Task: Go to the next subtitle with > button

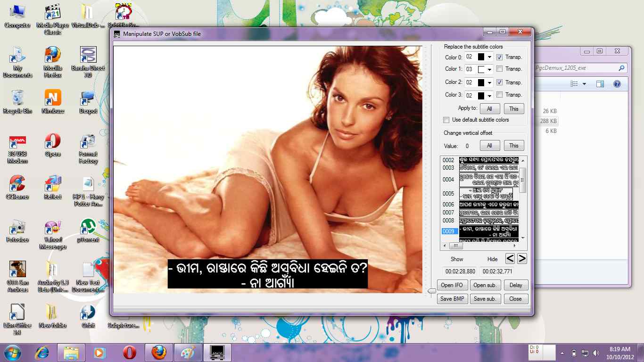Action: (522, 258)
